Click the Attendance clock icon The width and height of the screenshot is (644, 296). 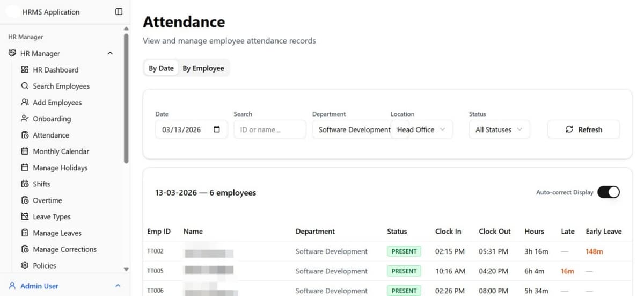coord(25,135)
